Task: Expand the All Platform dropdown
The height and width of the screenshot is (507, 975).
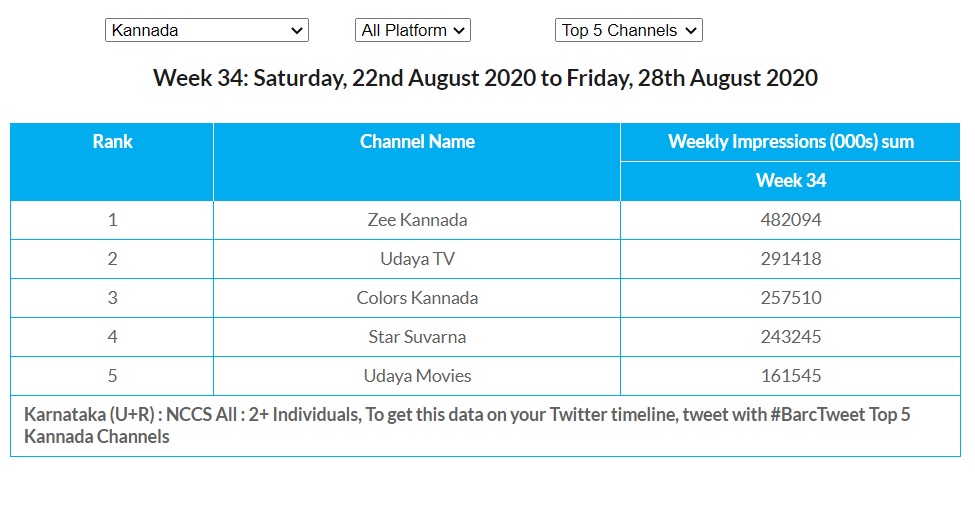Action: tap(412, 31)
